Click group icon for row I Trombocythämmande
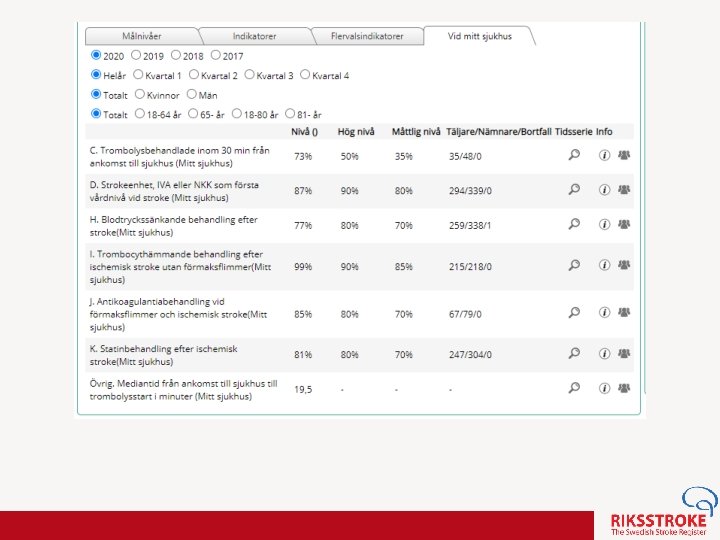 coord(624,265)
